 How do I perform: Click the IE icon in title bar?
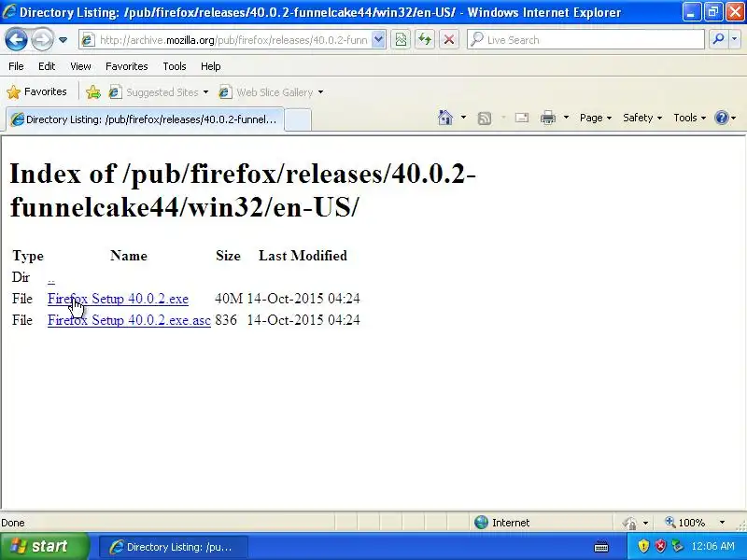point(9,11)
